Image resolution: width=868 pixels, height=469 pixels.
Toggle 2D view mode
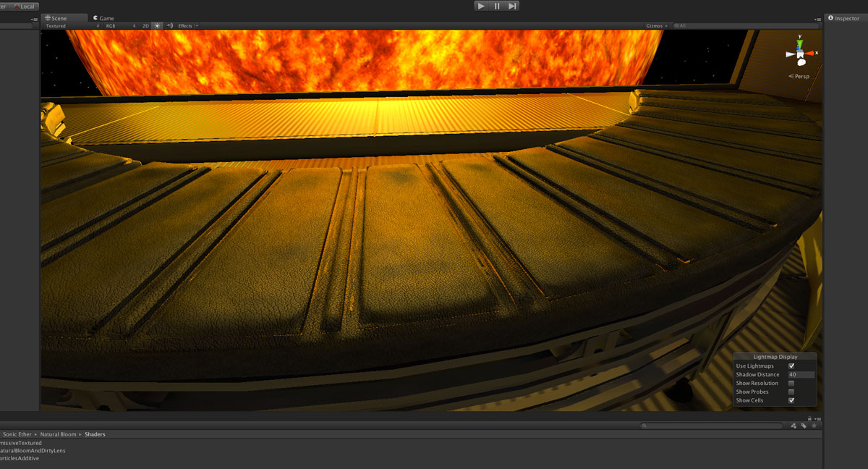pyautogui.click(x=145, y=25)
